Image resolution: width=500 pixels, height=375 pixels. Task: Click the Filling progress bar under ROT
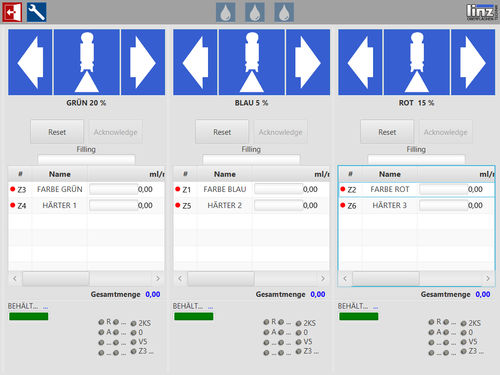point(416,159)
